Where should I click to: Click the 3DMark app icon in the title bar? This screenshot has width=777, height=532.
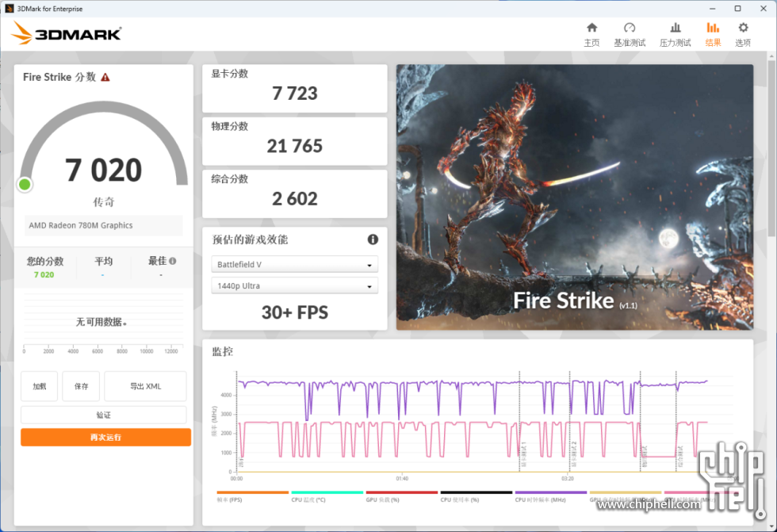tap(9, 8)
